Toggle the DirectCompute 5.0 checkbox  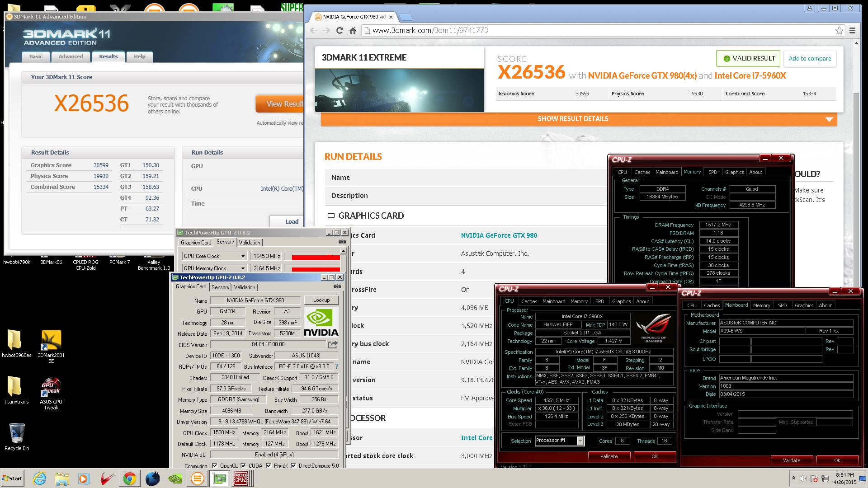coord(293,465)
